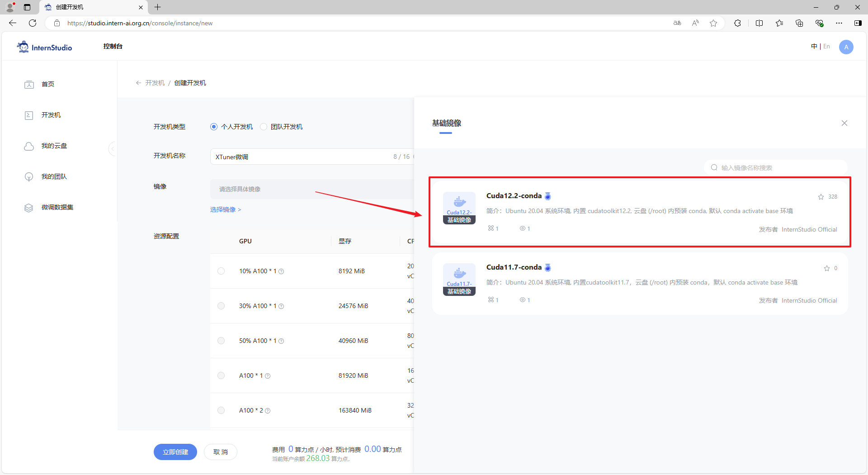
Task: Click help icon next to 10% A100 * 1
Action: [281, 271]
